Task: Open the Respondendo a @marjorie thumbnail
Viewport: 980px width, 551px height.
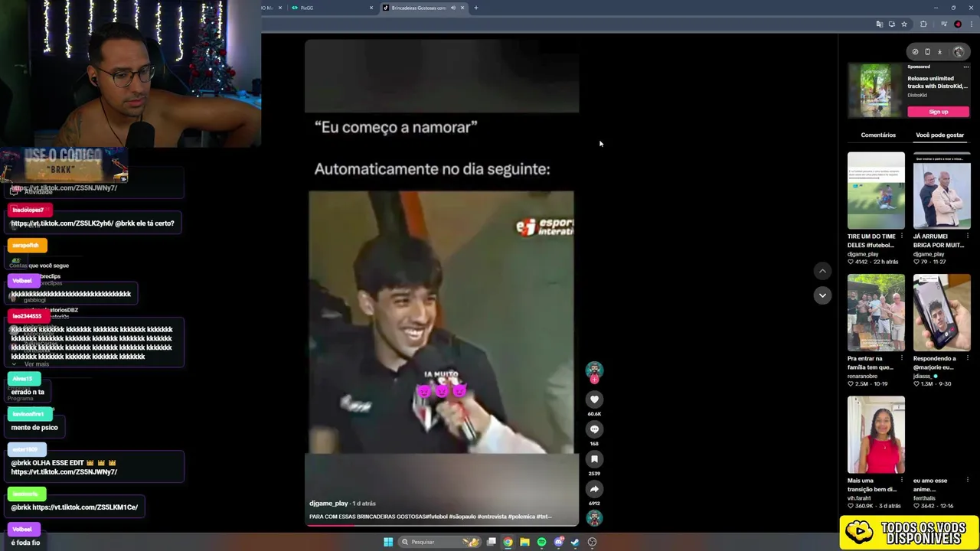Action: [942, 312]
